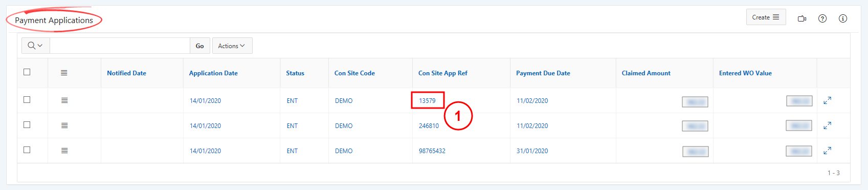Image resolution: width=868 pixels, height=190 pixels.
Task: Sort by Application Date column header
Action: [x=213, y=73]
